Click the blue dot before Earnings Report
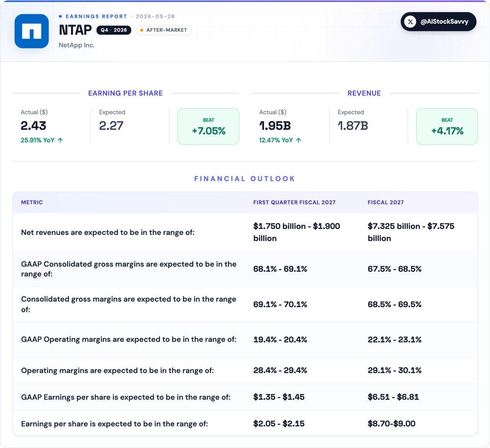This screenshot has width=490, height=448. (60, 16)
